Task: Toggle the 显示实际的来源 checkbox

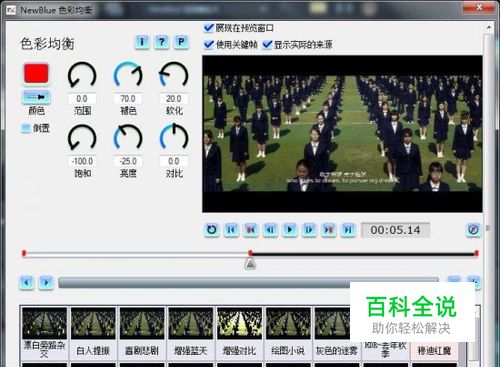Action: tap(267, 44)
